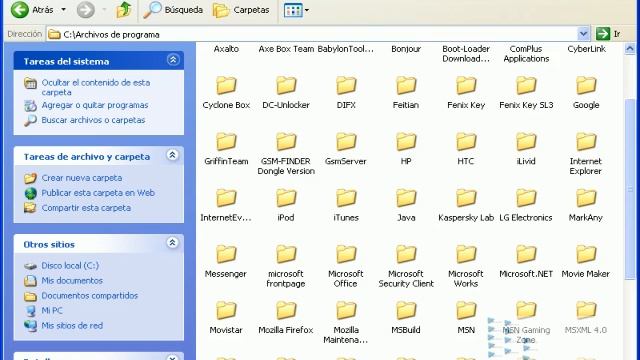The height and width of the screenshot is (360, 640).
Task: Select the DIFX folder
Action: click(x=346, y=93)
